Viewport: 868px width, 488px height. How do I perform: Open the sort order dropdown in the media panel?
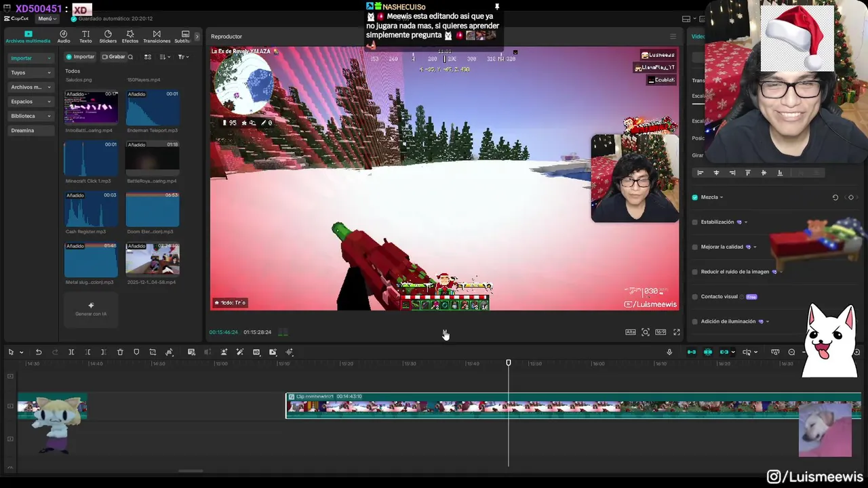(x=165, y=57)
